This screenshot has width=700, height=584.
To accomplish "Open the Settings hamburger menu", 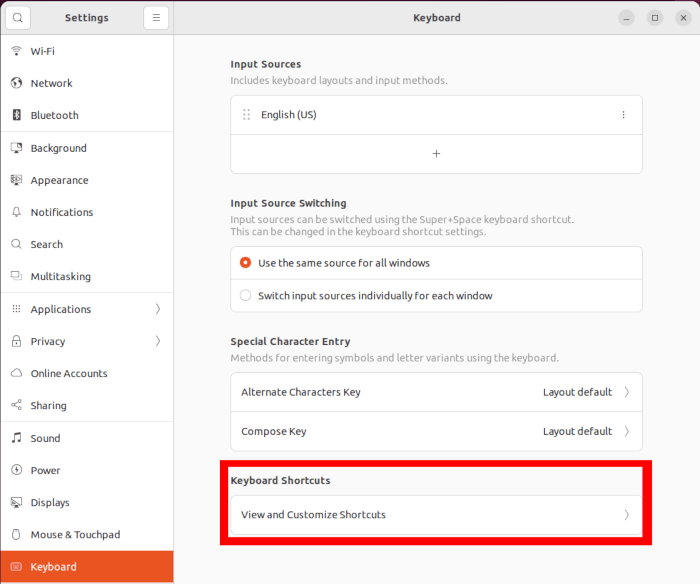I will [156, 18].
